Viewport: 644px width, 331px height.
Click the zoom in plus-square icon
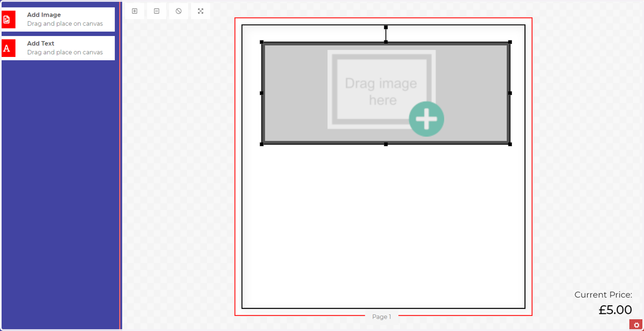(x=135, y=11)
